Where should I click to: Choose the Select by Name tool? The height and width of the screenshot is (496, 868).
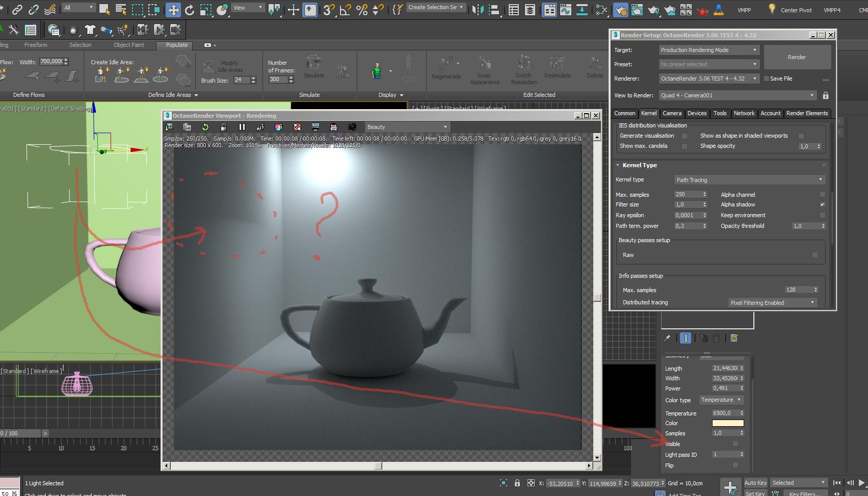(x=121, y=9)
